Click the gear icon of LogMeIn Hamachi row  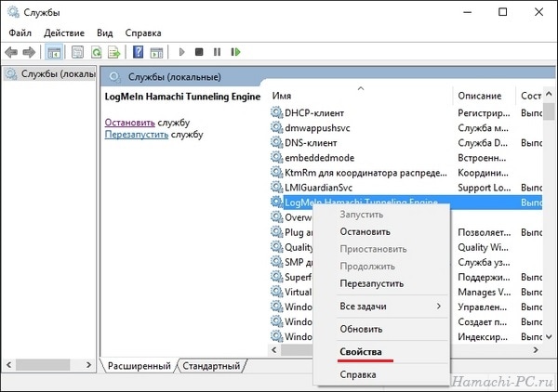coord(276,203)
